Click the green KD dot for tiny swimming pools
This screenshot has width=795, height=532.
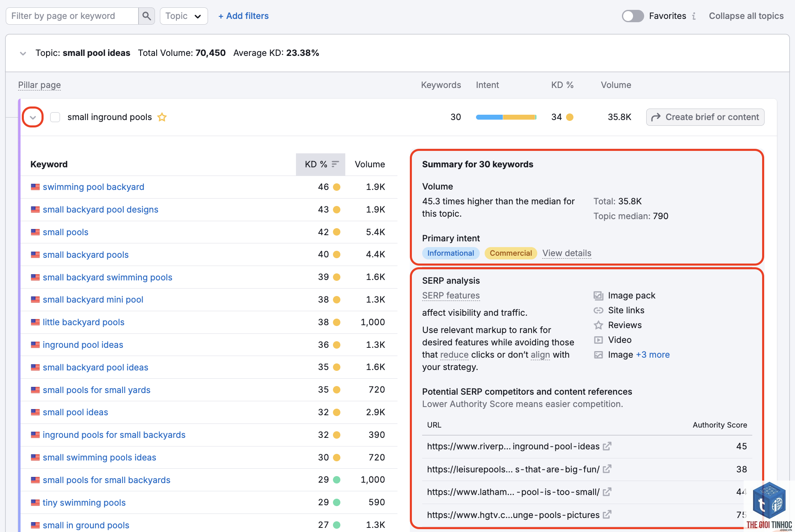[x=337, y=502]
